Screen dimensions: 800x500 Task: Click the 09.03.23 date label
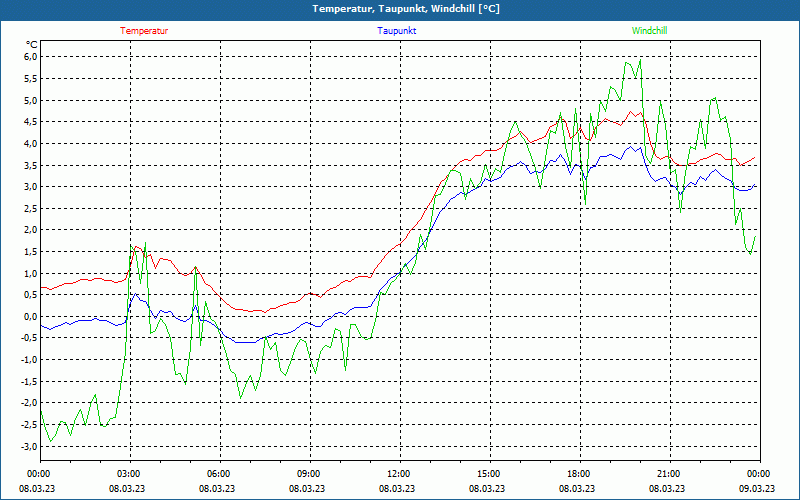(757, 488)
